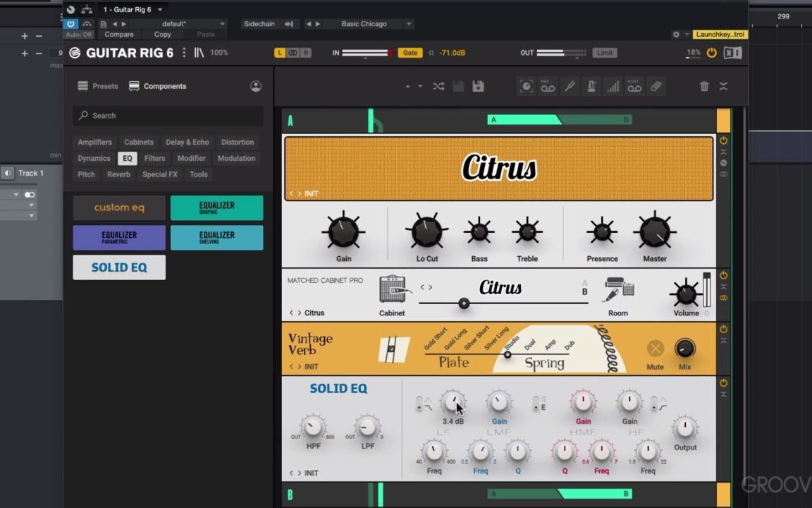Select the tuner icon in the rack toolbar

(570, 86)
